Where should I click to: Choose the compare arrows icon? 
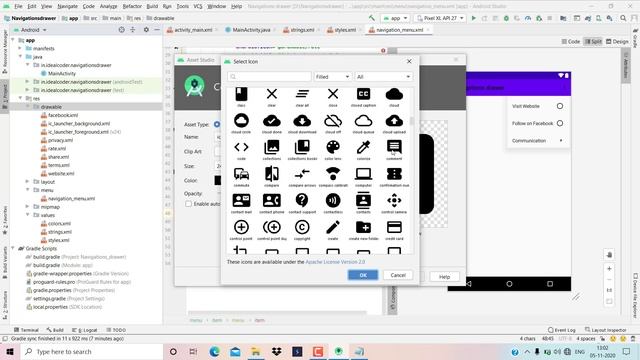click(x=302, y=174)
